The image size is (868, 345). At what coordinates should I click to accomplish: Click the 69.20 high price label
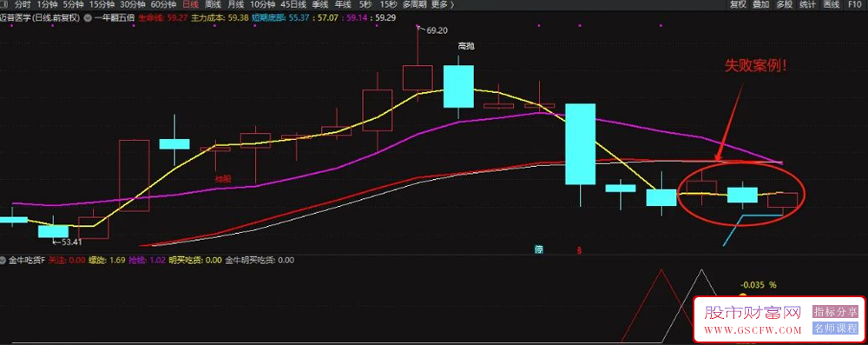click(x=437, y=31)
